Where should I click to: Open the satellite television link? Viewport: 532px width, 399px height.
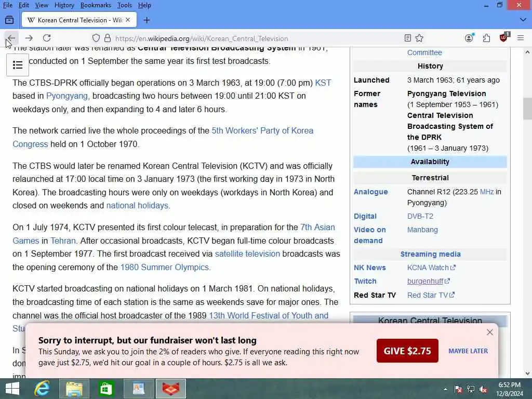click(x=247, y=254)
